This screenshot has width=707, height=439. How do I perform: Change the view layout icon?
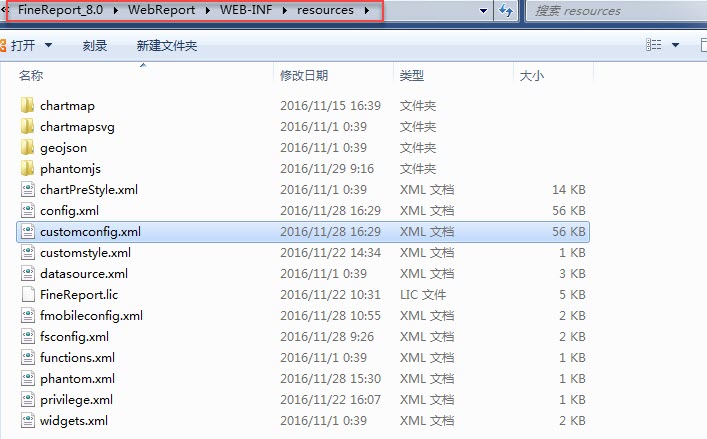pyautogui.click(x=653, y=45)
